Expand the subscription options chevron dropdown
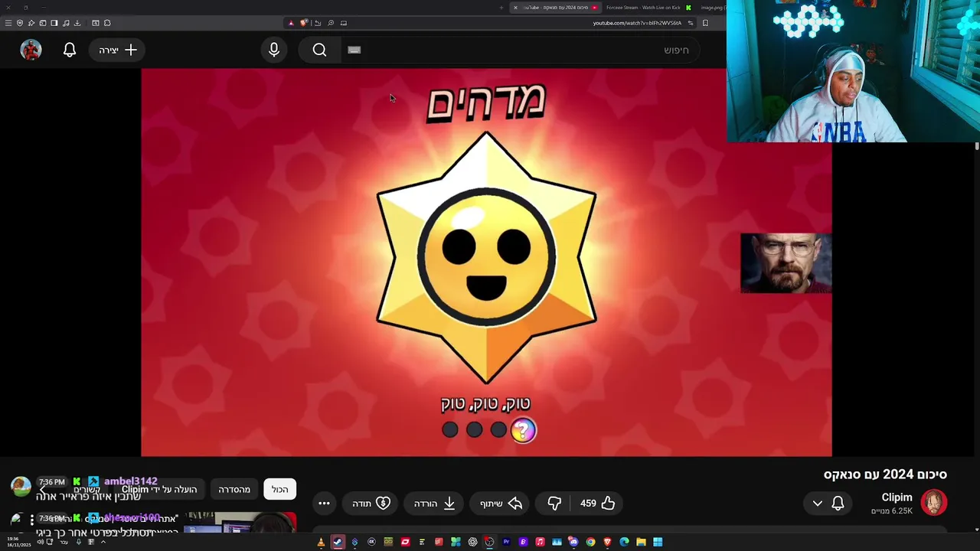 [x=818, y=503]
